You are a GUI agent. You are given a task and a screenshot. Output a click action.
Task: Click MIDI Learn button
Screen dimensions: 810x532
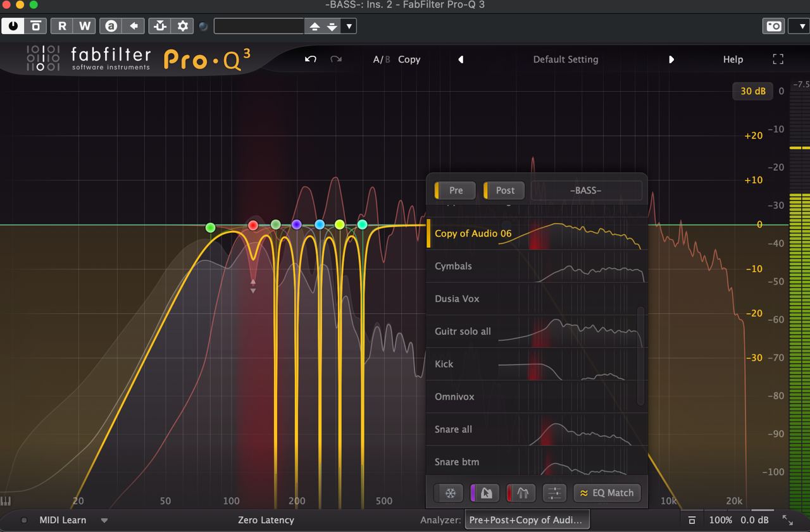(x=63, y=521)
